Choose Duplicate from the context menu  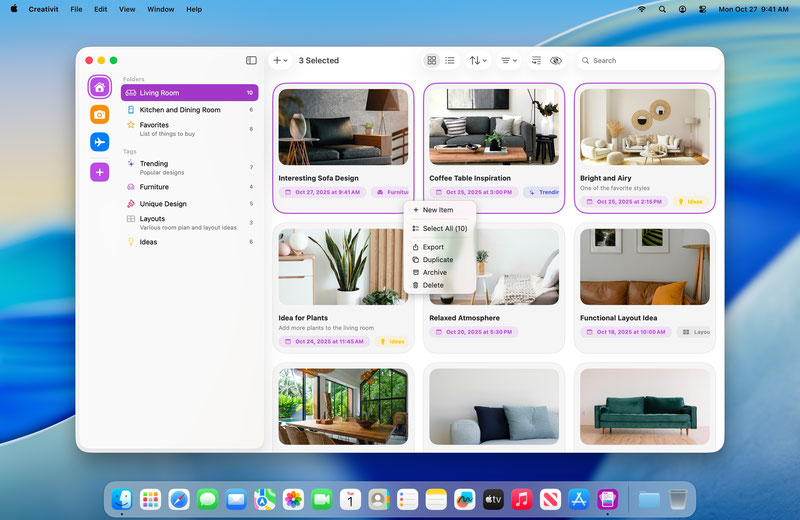437,260
